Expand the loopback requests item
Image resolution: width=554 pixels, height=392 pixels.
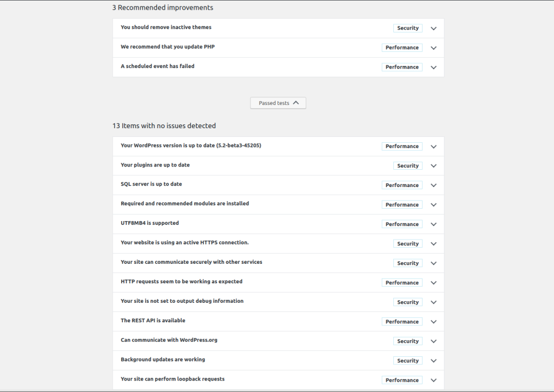click(433, 380)
